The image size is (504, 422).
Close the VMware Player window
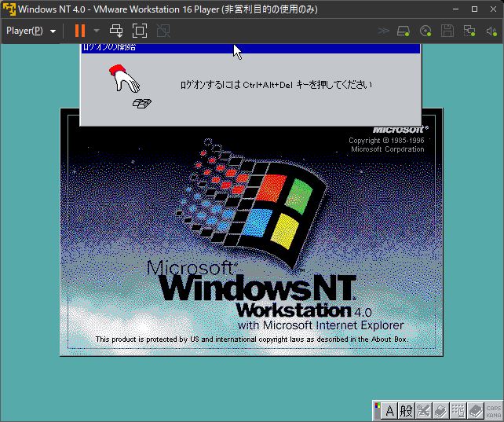(493, 9)
